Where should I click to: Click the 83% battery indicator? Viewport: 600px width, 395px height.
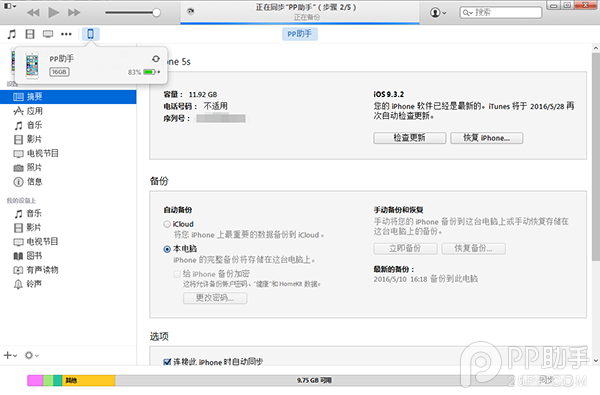coord(144,72)
